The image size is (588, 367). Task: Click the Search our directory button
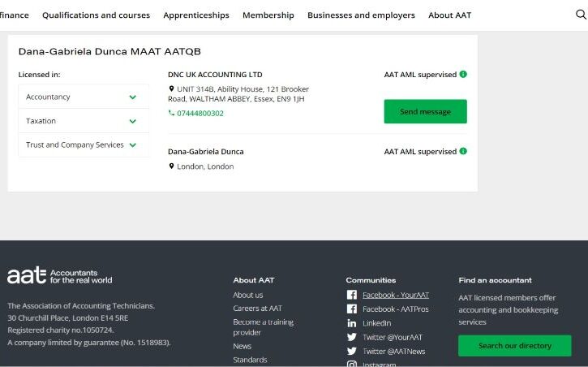click(x=514, y=346)
